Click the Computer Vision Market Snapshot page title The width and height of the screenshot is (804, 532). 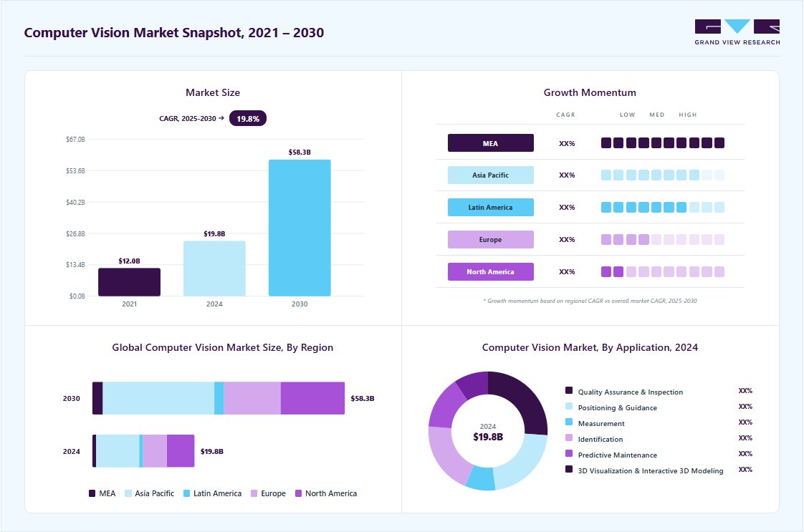(174, 33)
